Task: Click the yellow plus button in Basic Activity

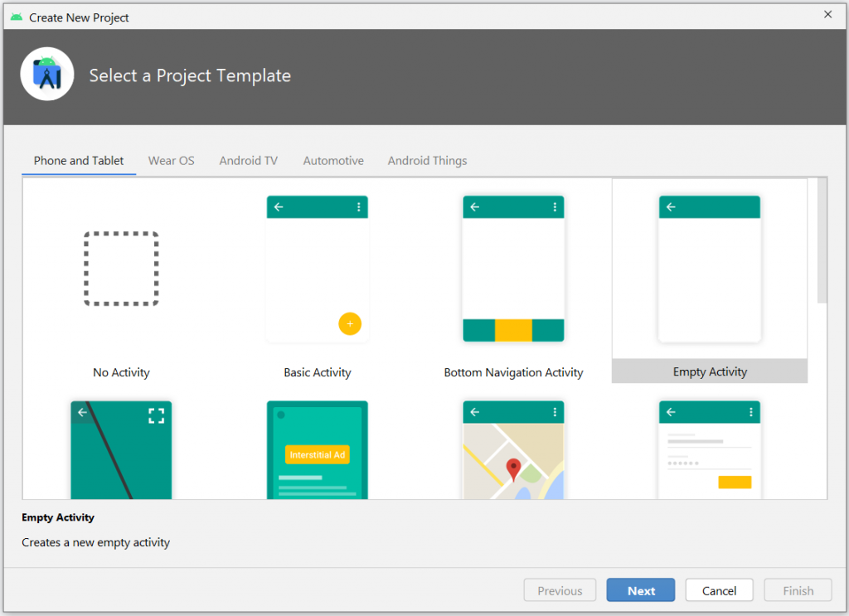Action: [350, 324]
